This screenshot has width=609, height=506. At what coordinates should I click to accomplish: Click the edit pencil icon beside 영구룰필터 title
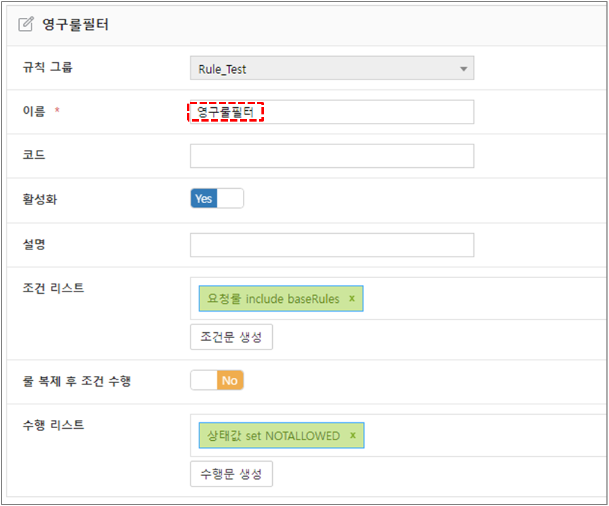(26, 24)
